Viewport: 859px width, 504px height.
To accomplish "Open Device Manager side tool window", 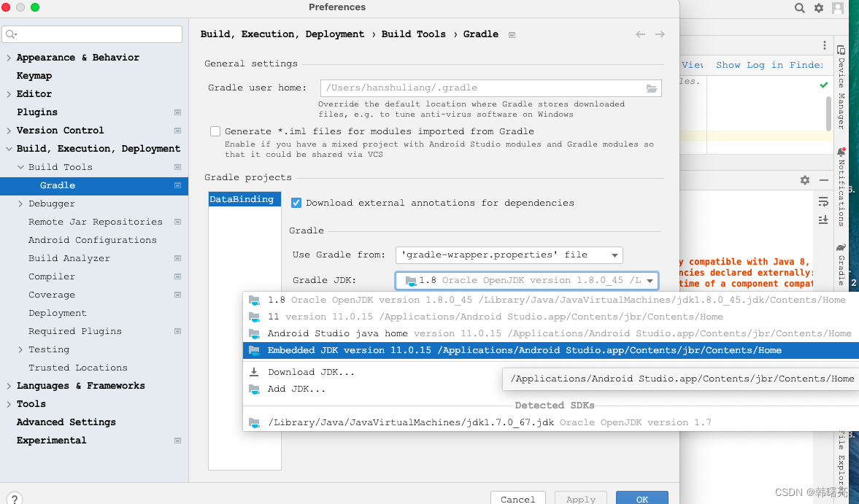I will point(841,88).
